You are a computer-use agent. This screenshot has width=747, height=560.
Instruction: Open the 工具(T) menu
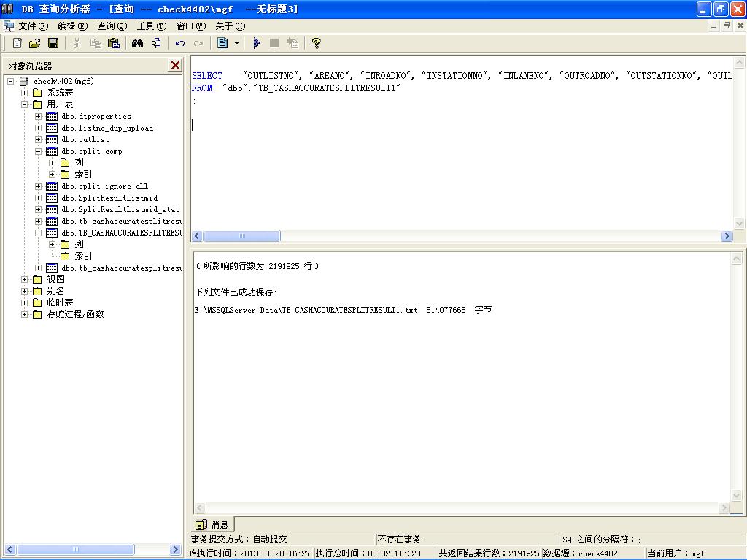click(x=151, y=26)
